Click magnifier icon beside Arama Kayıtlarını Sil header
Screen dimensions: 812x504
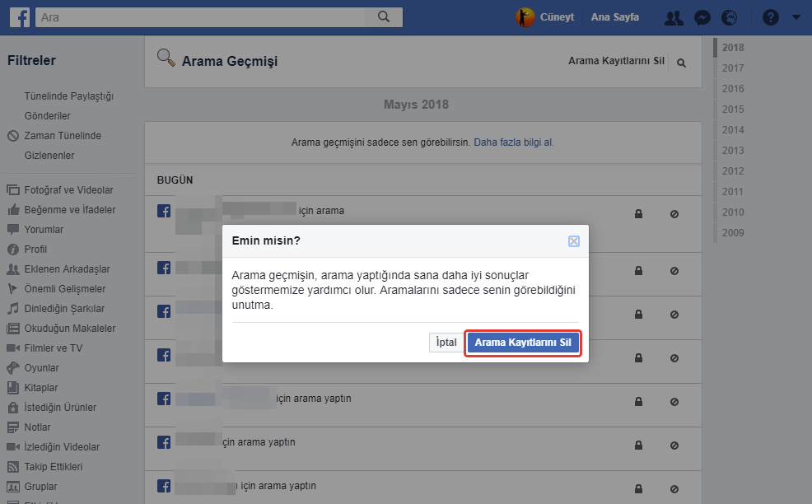click(x=681, y=63)
